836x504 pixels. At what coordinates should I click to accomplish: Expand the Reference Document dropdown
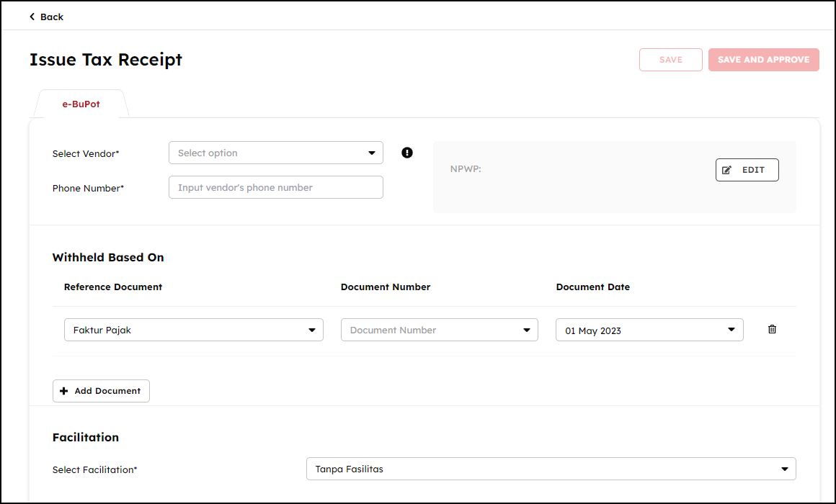193,330
